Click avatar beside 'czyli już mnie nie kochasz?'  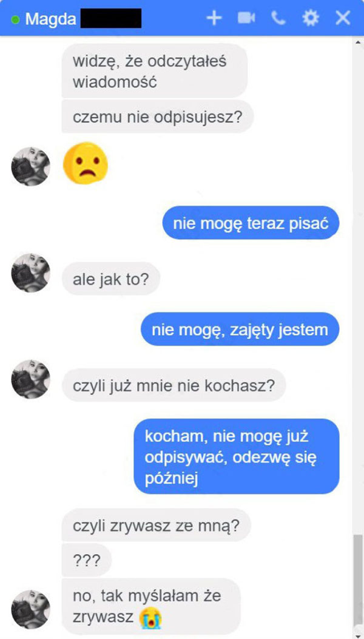[x=30, y=379]
